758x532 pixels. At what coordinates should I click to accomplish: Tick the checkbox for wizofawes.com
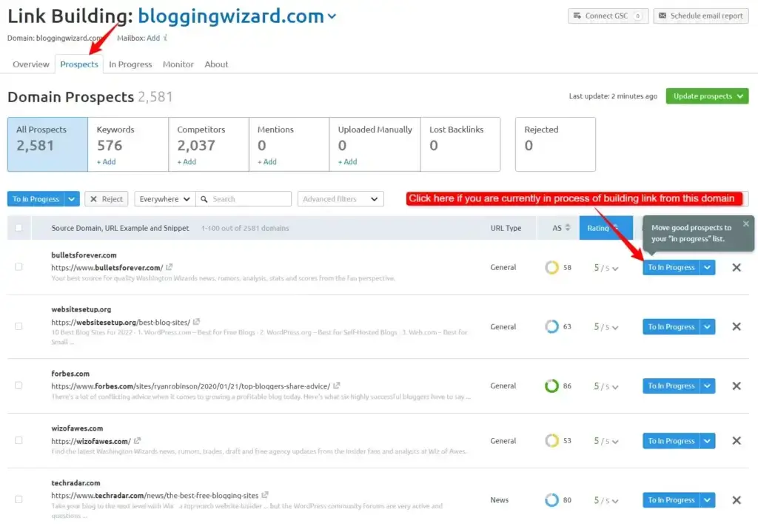point(19,440)
